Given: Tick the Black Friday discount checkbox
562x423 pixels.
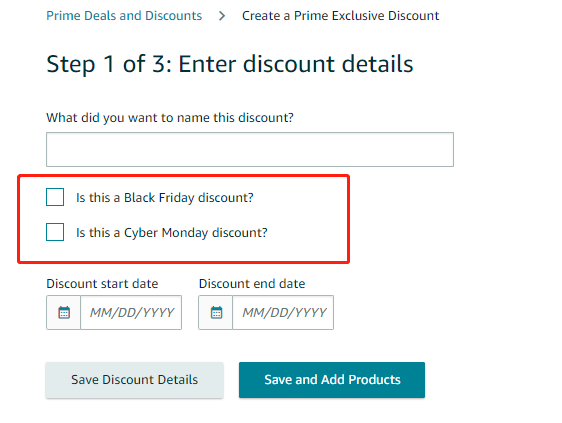Looking at the screenshot, I should point(55,197).
